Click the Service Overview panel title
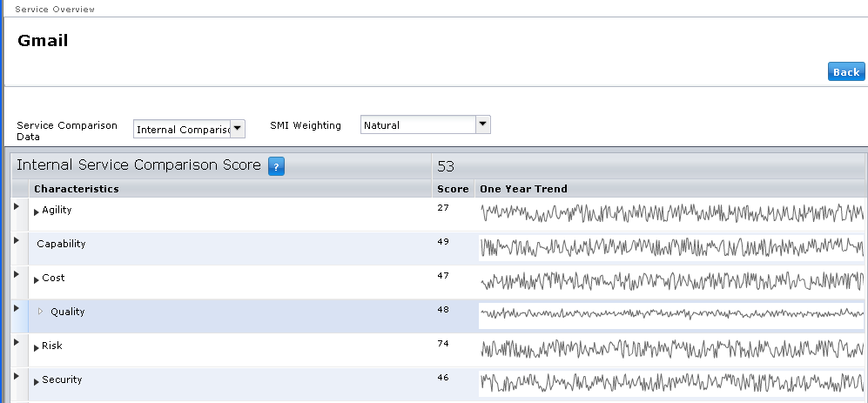 pyautogui.click(x=56, y=9)
